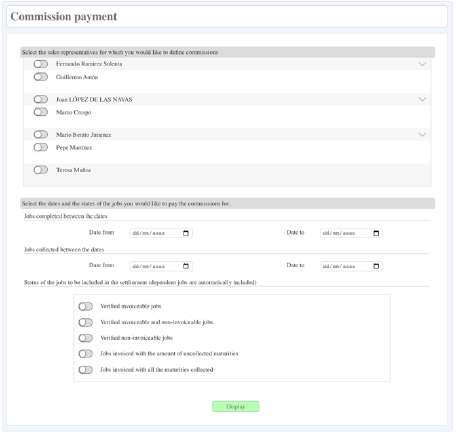Open calendar picker for collected jobs Date from
Screen dimensions: 456x432
pos(186,266)
